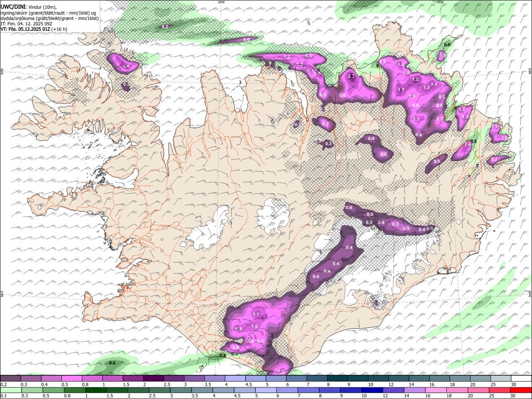Viewport: 532px width, 399px height.
Task: Pick the rain legend swatch between 0.5 and 0.8
Action: tap(54, 390)
